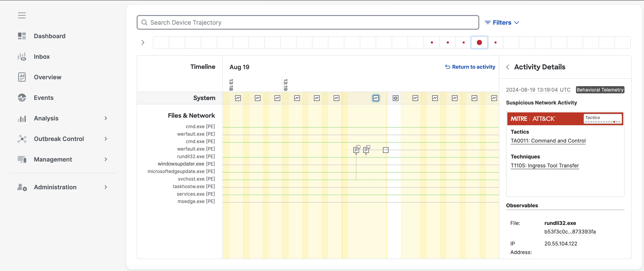Select the TA0011 Command and Control tactic
Screen dimensions: 644x271
click(x=548, y=141)
